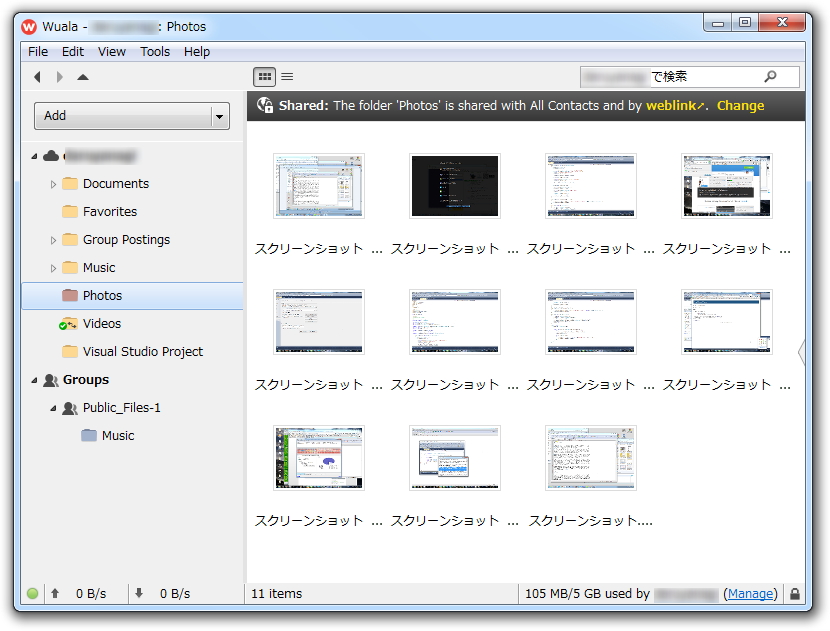Select the dark screenshot thumbnail
The image size is (830, 631).
[455, 186]
